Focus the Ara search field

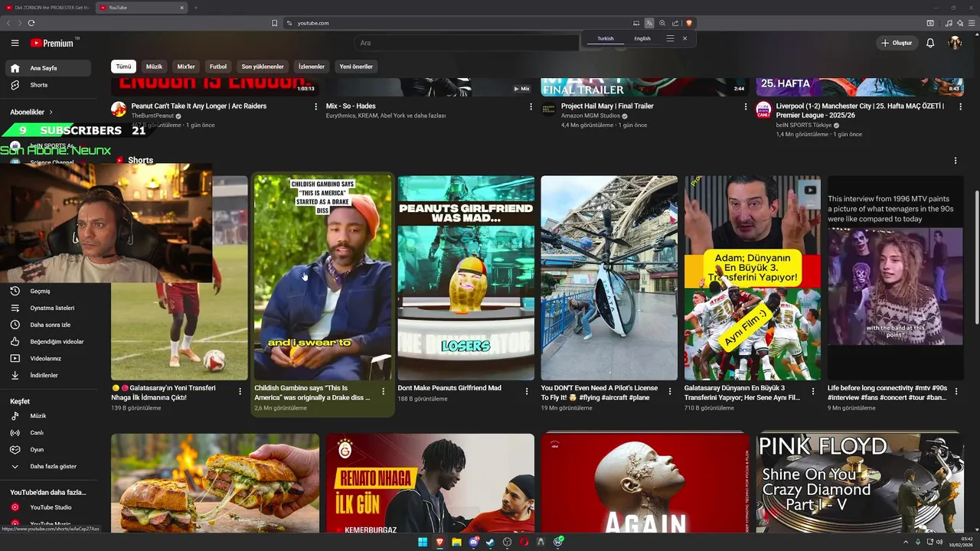[x=467, y=43]
